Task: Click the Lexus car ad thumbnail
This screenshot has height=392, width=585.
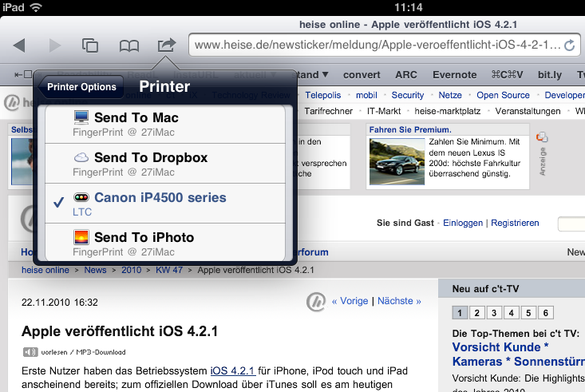Action: [x=397, y=161]
